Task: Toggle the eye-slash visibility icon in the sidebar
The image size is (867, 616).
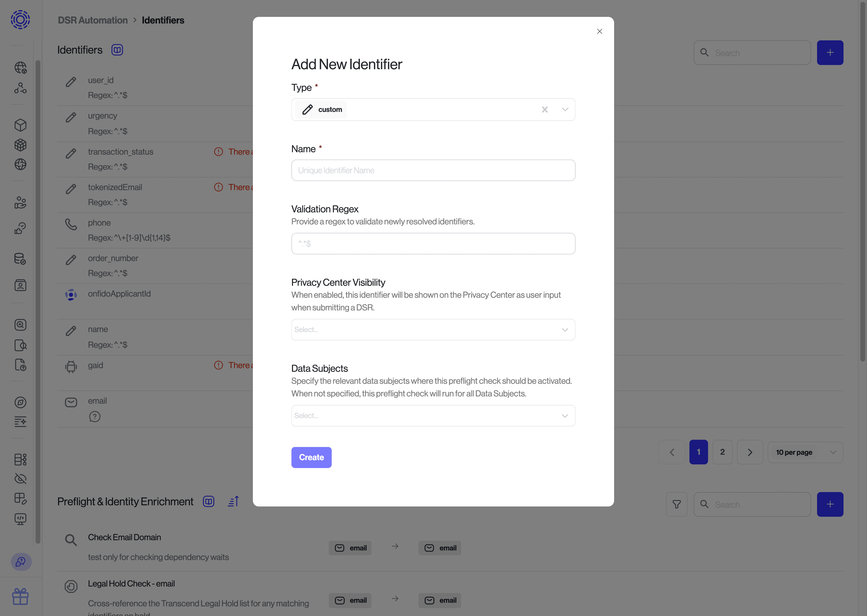Action: [21, 479]
